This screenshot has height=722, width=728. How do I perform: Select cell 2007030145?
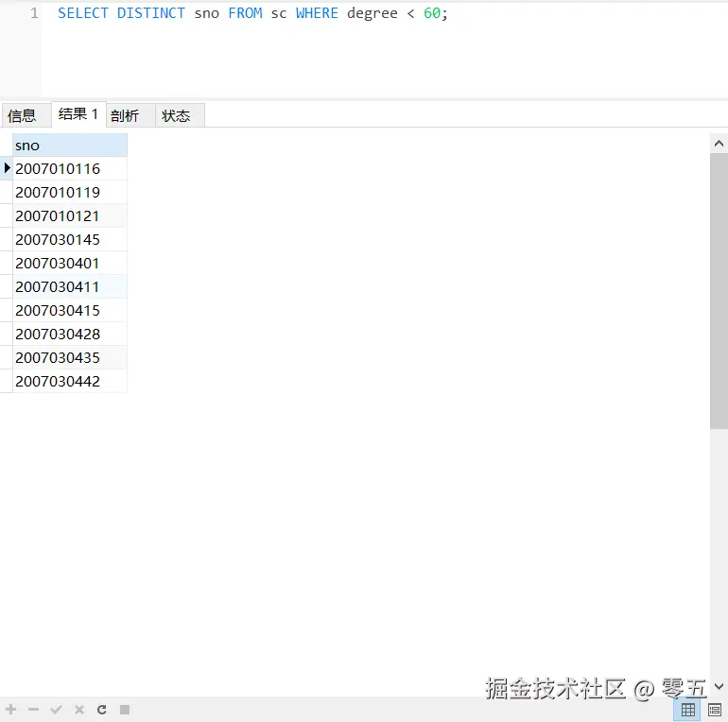70,239
